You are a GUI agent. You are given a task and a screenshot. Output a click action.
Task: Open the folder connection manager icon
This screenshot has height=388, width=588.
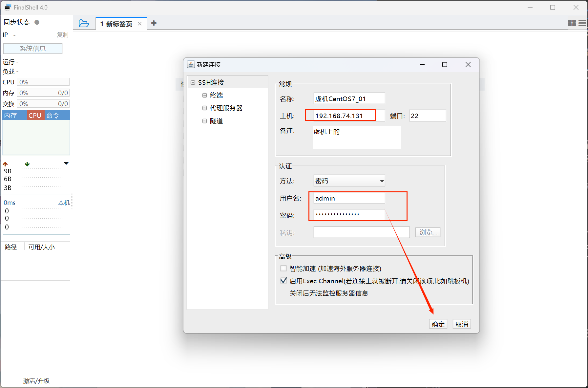click(84, 23)
